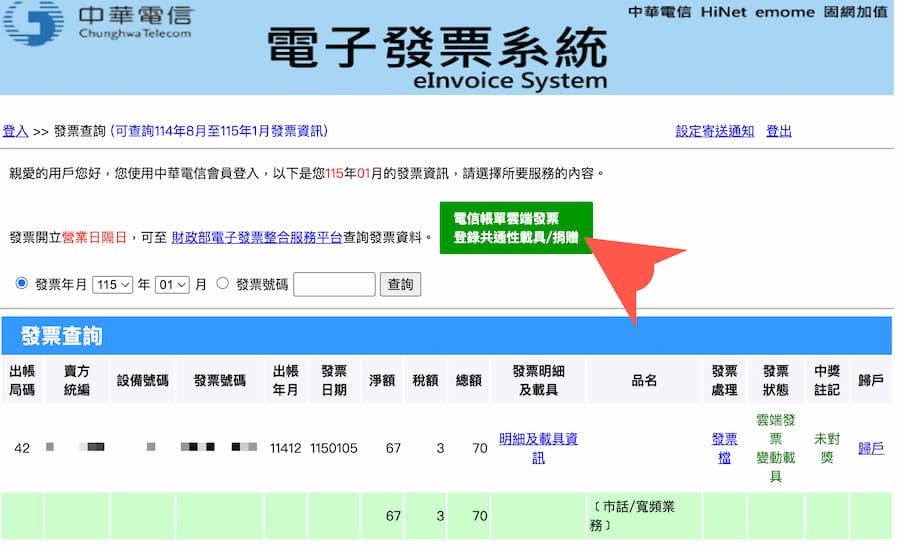The height and width of the screenshot is (547, 900).
Task: Click the 發票處理 column header
Action: 724,381
